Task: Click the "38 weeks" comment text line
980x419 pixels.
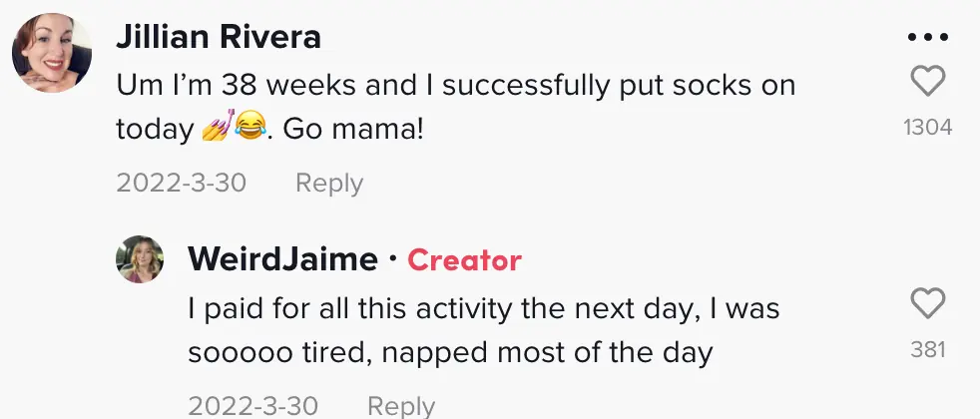Action: [x=455, y=85]
